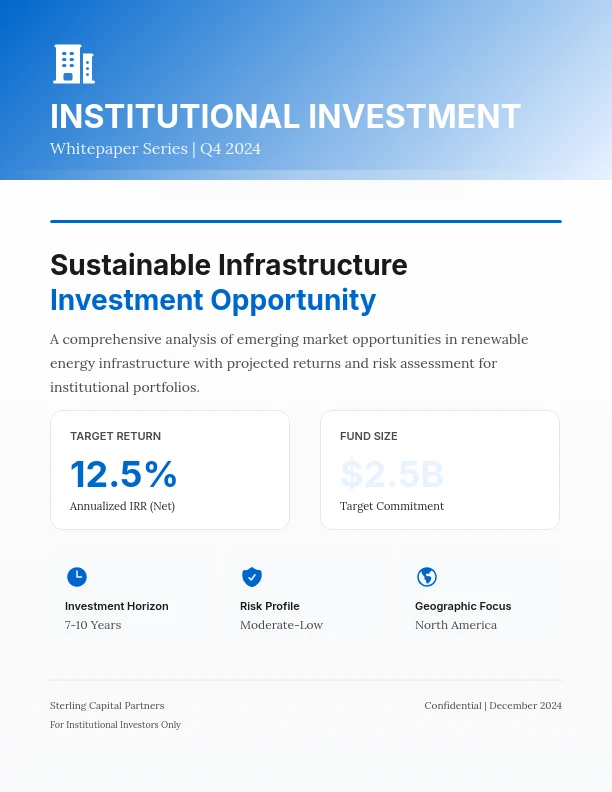612x792 pixels.
Task: Click the globe icon above Geographic Focus
Action: click(x=427, y=577)
